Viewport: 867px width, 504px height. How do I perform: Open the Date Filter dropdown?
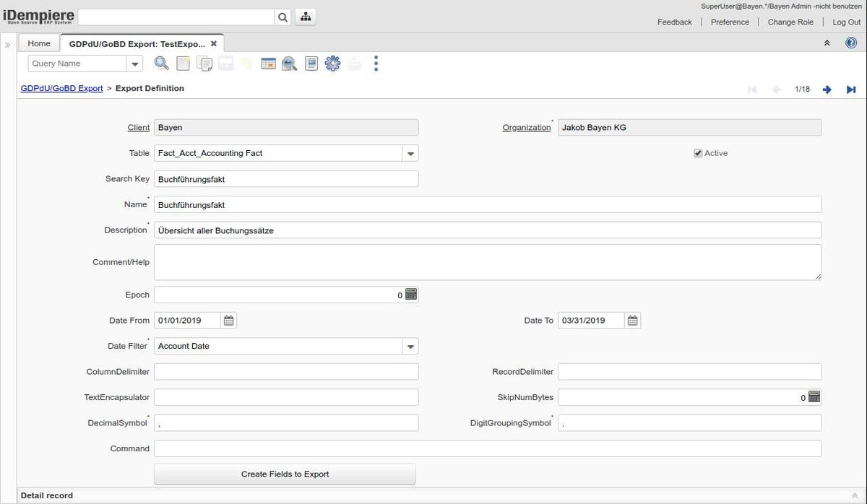click(410, 347)
